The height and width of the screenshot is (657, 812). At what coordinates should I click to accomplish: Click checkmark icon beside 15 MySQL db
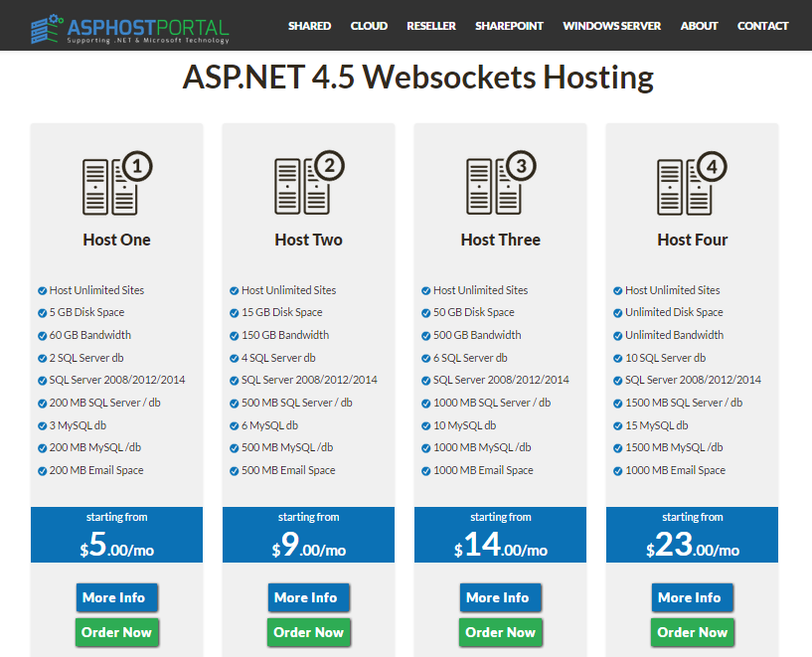[617, 426]
